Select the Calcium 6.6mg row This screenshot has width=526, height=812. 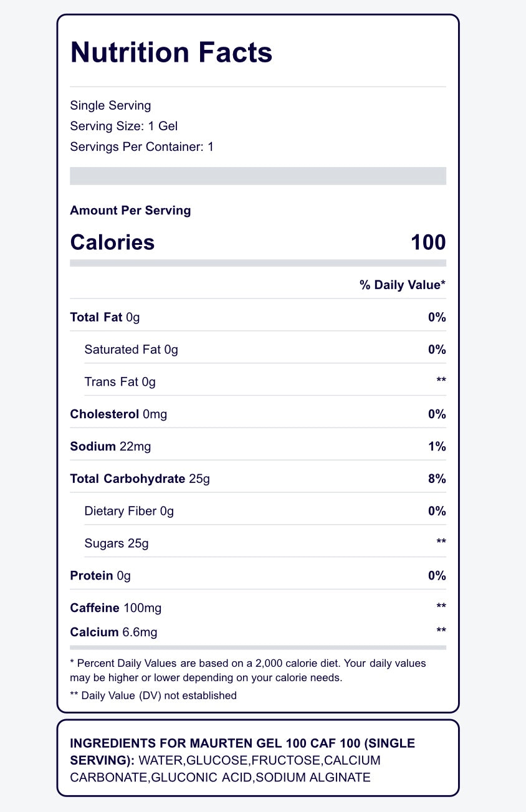click(x=258, y=633)
